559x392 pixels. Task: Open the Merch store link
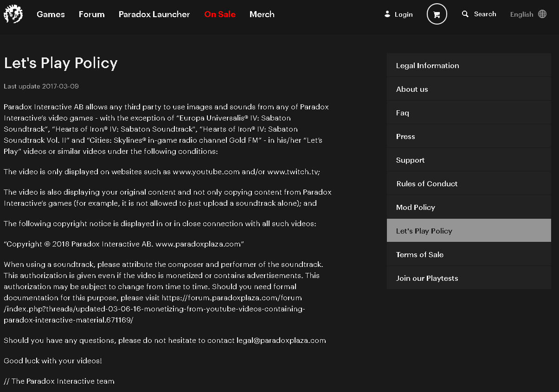262,14
